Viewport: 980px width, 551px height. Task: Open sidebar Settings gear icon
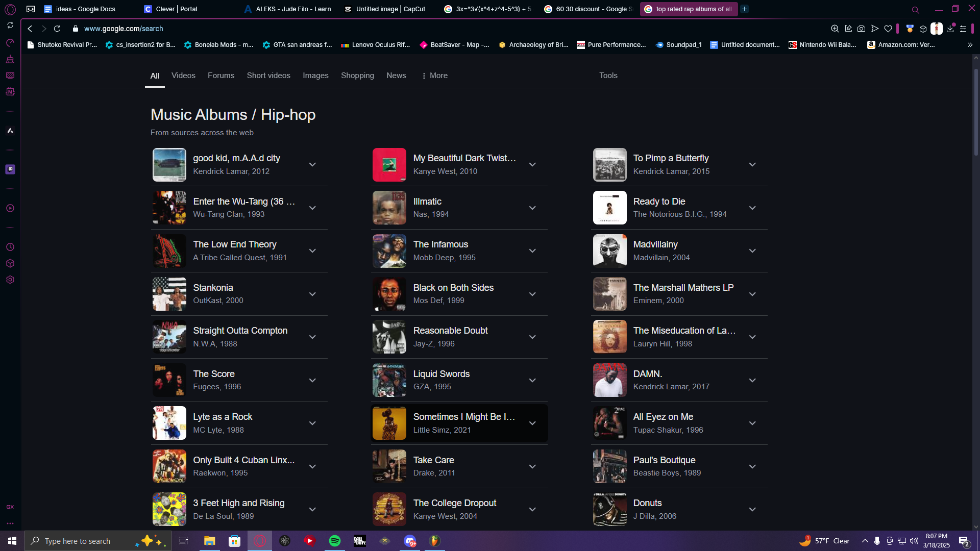pos(10,280)
